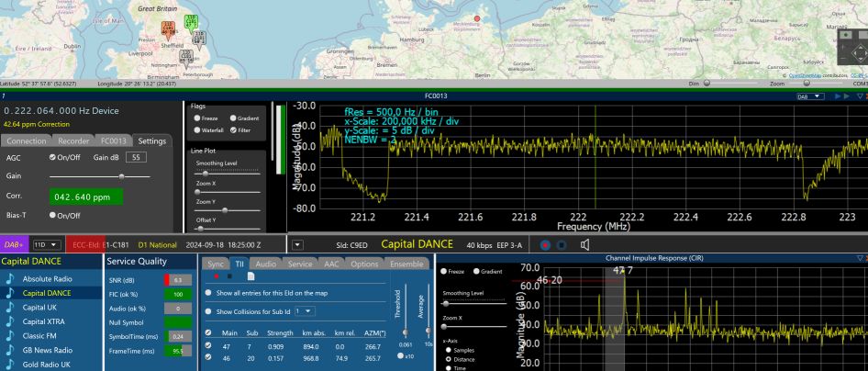Open the DAB mode dropdown in spectrum header
The width and height of the screenshot is (868, 371).
811,96
